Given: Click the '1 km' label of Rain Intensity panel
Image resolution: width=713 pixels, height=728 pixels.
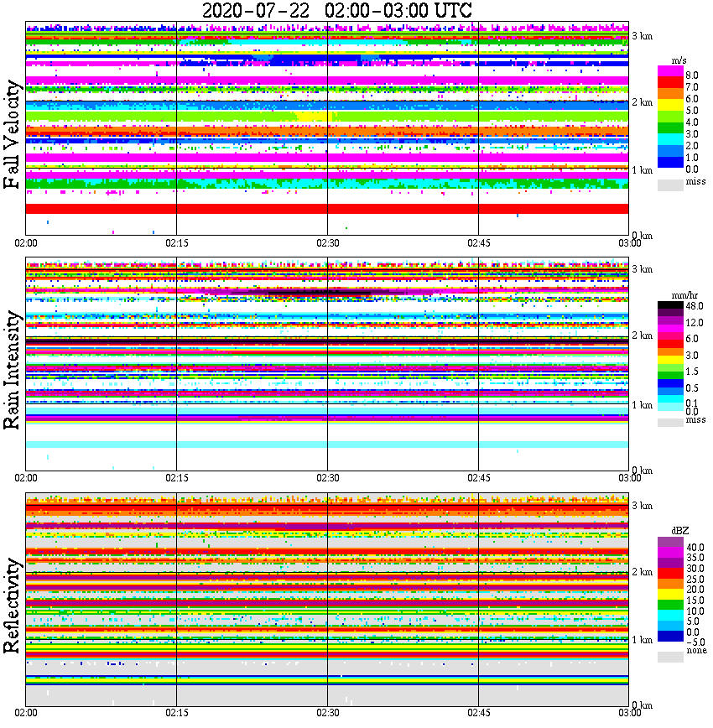Looking at the screenshot, I should pyautogui.click(x=643, y=405).
